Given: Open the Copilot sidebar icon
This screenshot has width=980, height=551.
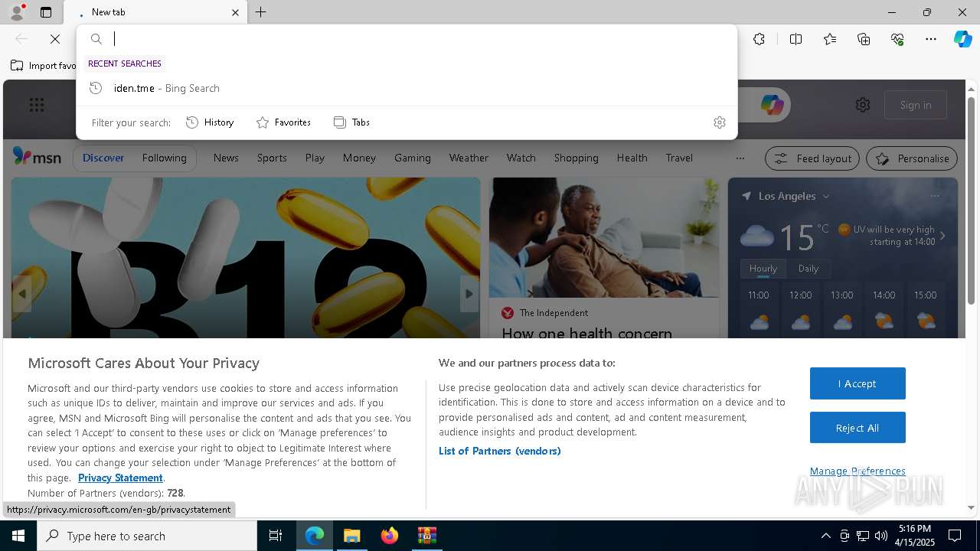Looking at the screenshot, I should [x=962, y=39].
